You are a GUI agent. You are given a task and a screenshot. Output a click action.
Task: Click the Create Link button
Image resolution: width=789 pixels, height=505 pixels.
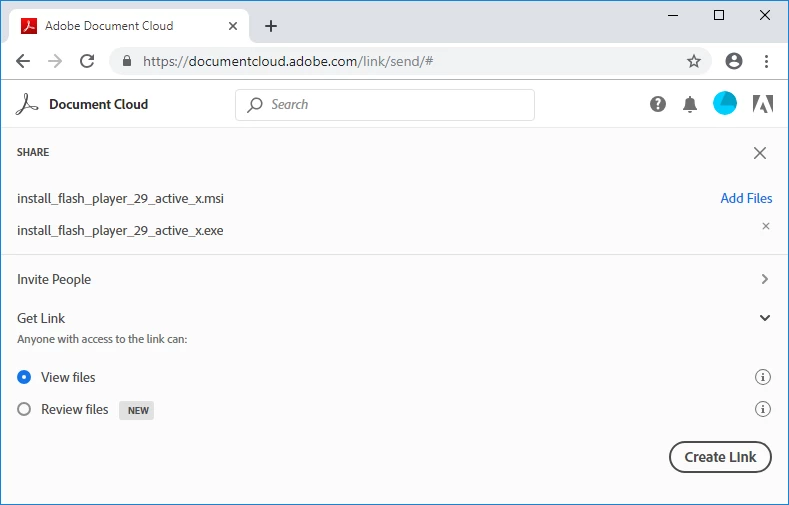(720, 457)
